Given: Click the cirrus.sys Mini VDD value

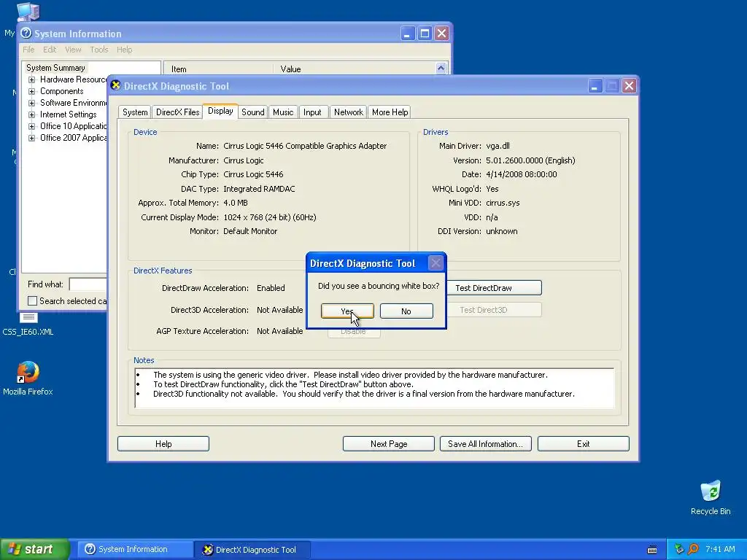Looking at the screenshot, I should point(503,203).
